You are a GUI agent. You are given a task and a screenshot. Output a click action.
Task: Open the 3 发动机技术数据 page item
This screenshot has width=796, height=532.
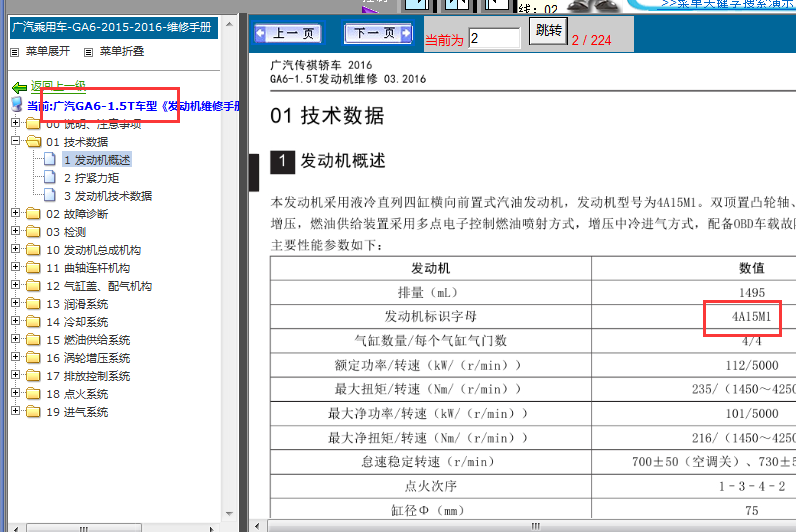click(108, 196)
